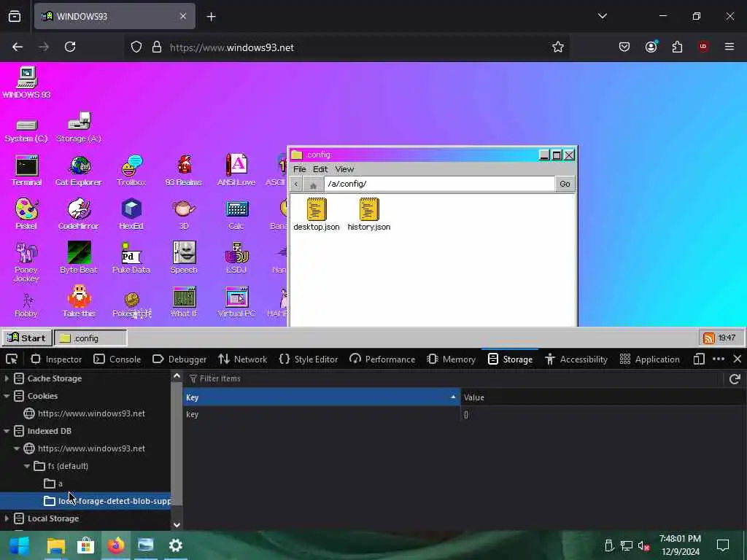Expand the Cache Storage tree node
The height and width of the screenshot is (560, 747).
[x=7, y=378]
